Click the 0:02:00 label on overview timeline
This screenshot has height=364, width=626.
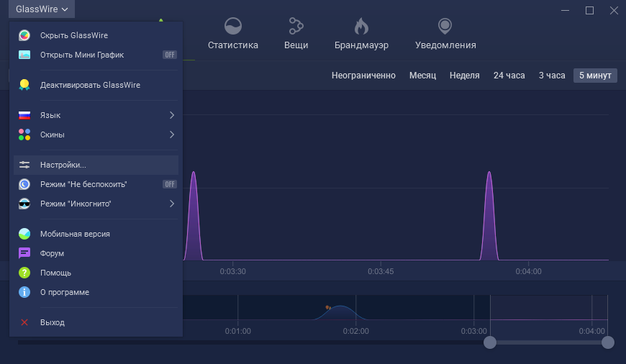[355, 332]
